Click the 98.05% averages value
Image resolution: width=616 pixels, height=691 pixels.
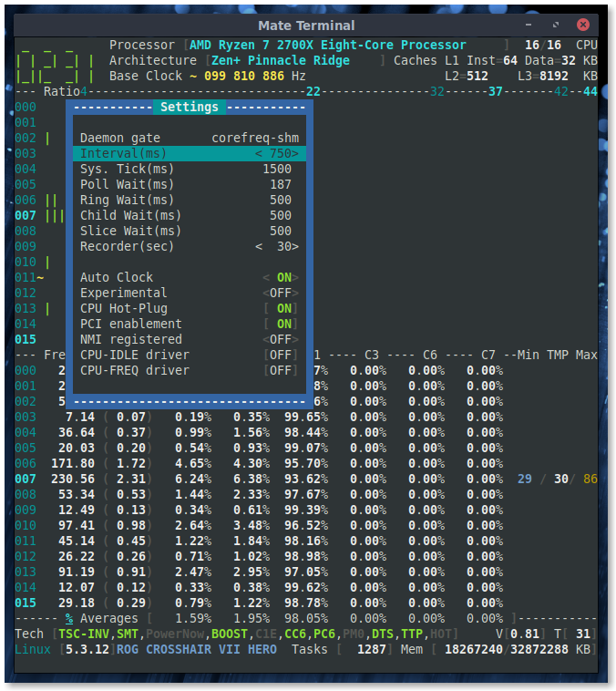[306, 618]
